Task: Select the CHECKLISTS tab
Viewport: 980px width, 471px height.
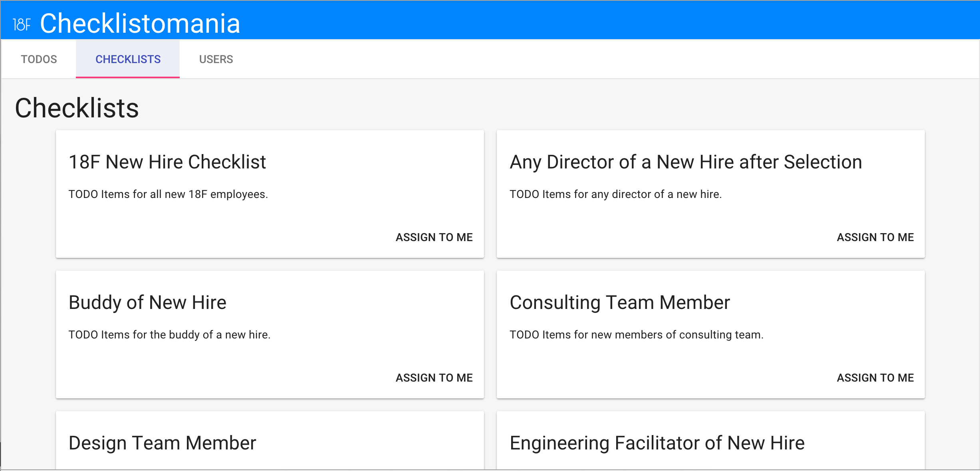Action: pos(128,59)
